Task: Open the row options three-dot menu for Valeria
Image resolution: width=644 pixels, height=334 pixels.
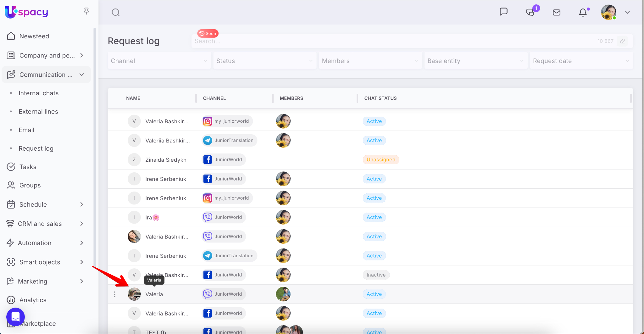Action: [x=115, y=294]
